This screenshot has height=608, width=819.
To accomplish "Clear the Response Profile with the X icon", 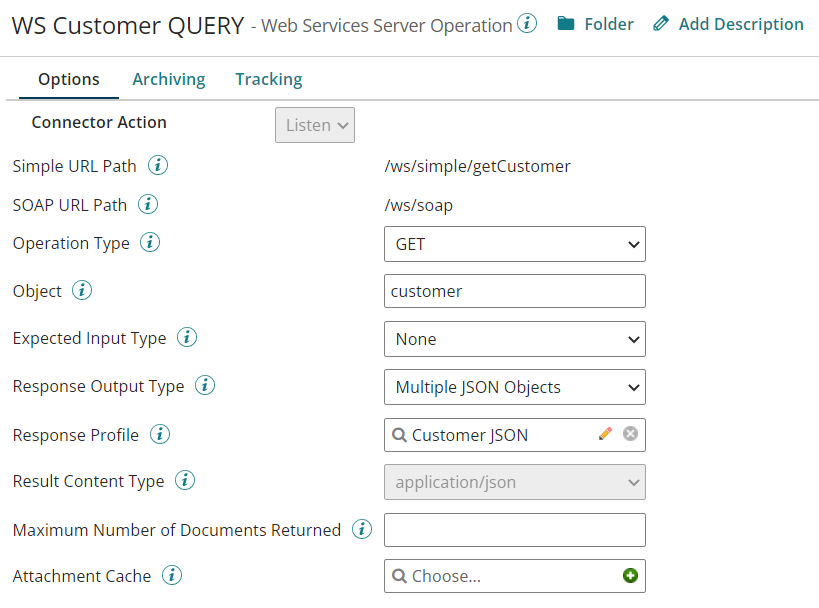I will coord(629,434).
